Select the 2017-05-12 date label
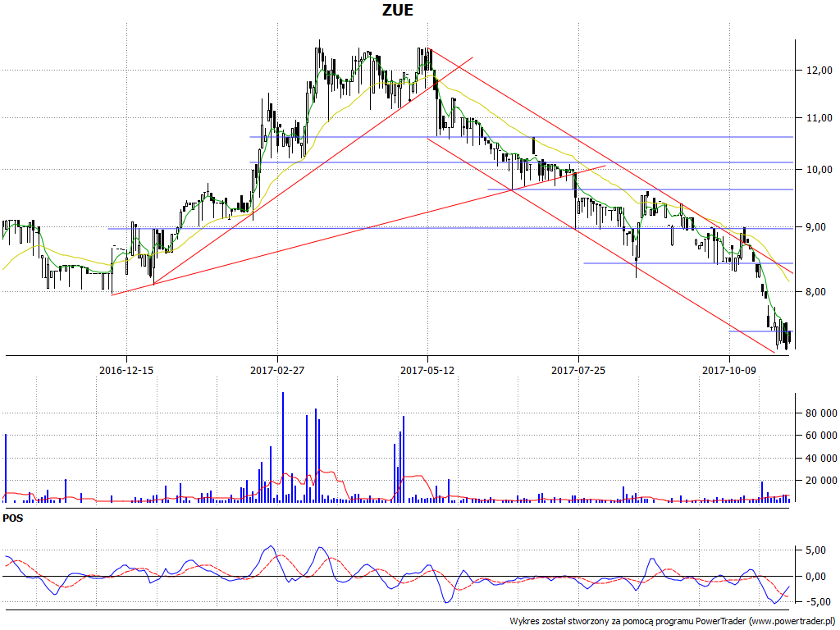Image resolution: width=840 pixels, height=630 pixels. click(427, 370)
